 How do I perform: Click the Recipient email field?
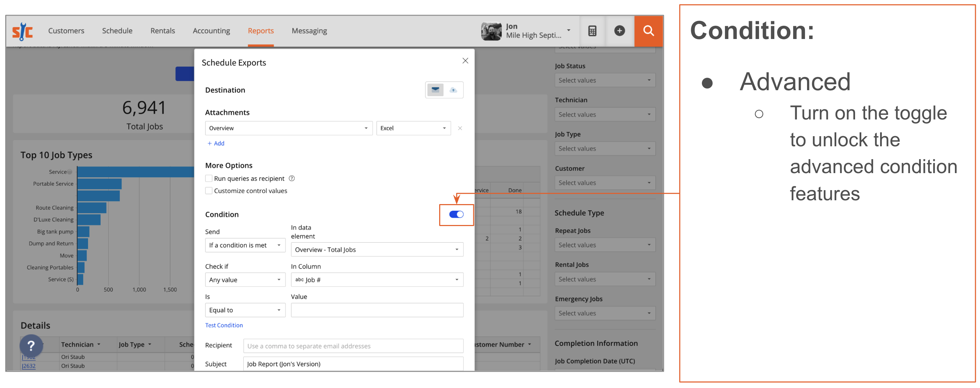[x=353, y=346]
